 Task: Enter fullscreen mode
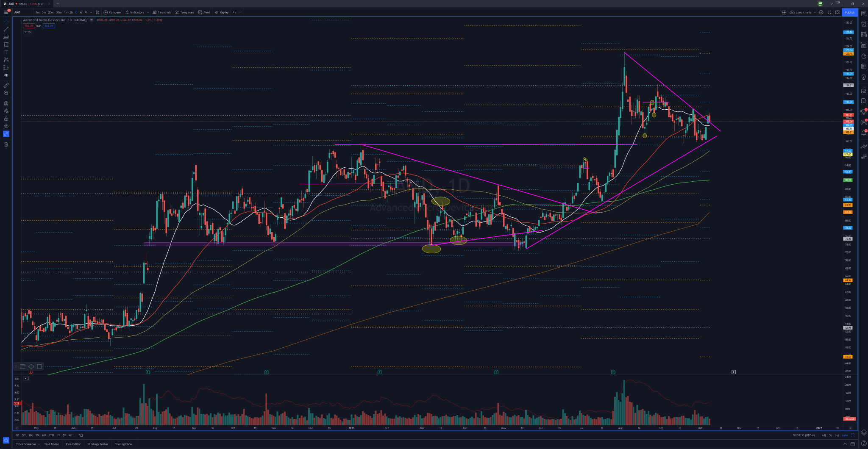point(829,12)
